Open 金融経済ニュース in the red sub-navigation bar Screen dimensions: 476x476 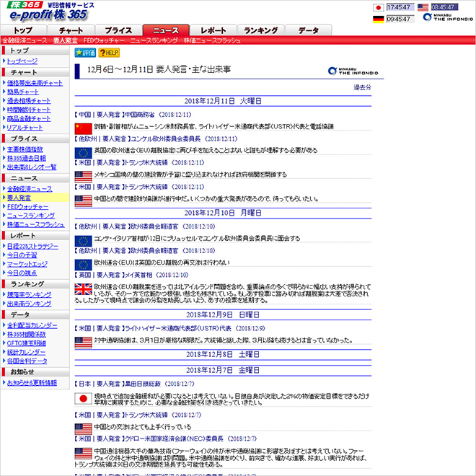coord(25,40)
